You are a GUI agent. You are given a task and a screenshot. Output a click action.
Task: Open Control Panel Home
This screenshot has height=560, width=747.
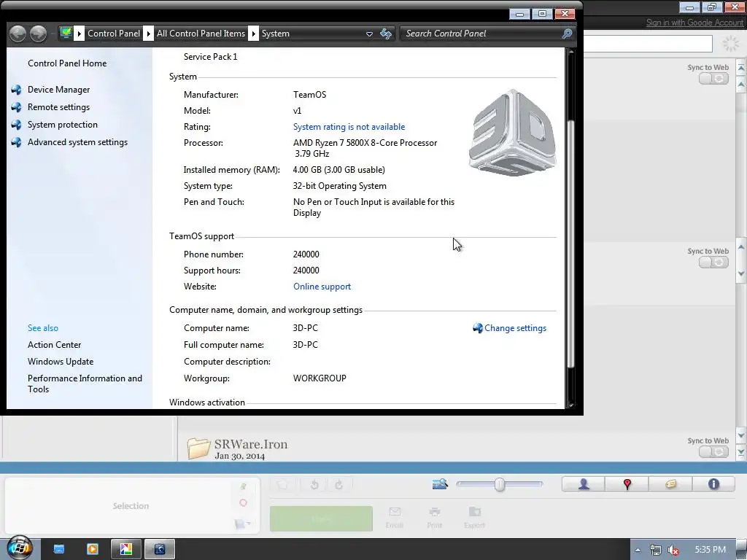[67, 63]
